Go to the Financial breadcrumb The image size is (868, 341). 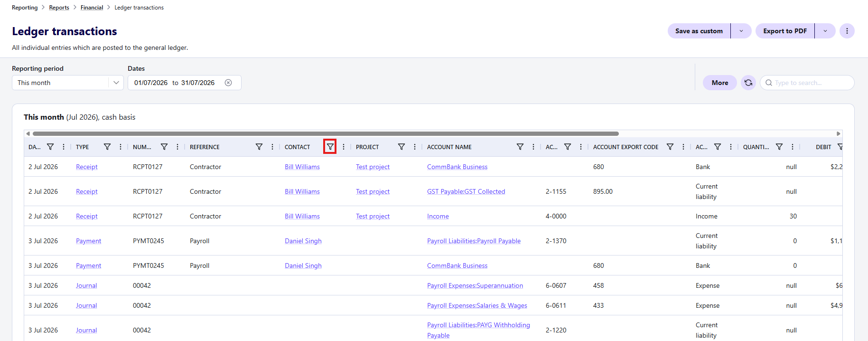92,8
